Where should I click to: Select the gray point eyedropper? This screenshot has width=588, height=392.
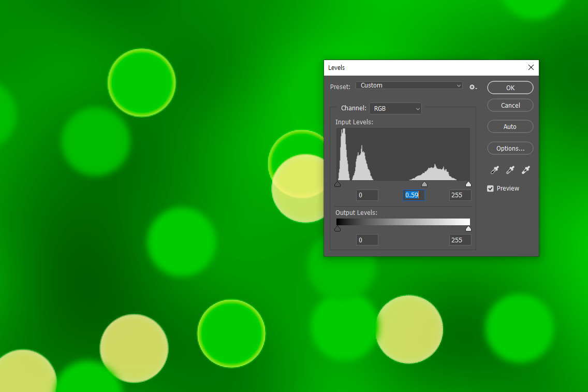click(x=510, y=170)
